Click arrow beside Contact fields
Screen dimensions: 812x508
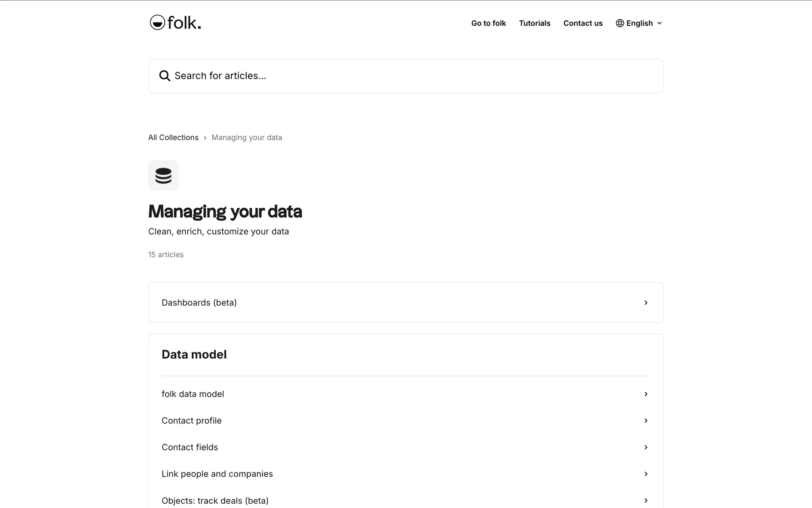pyautogui.click(x=646, y=447)
